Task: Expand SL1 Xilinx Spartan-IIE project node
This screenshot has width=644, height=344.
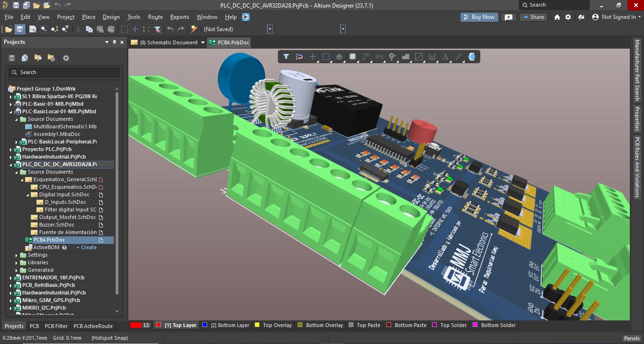Action: 11,97
